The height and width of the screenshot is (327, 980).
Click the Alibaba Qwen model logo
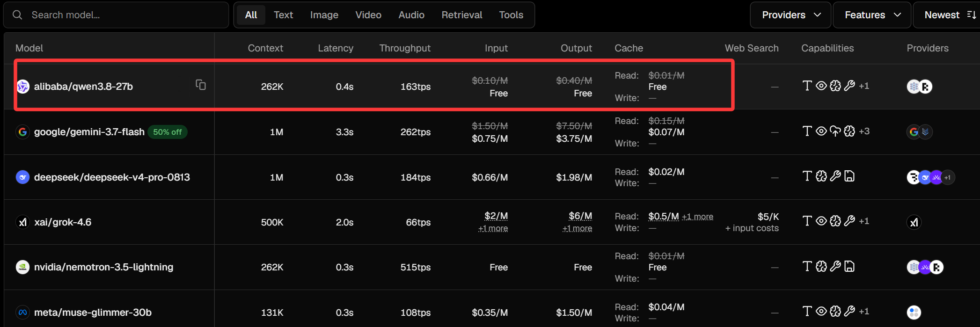click(22, 87)
